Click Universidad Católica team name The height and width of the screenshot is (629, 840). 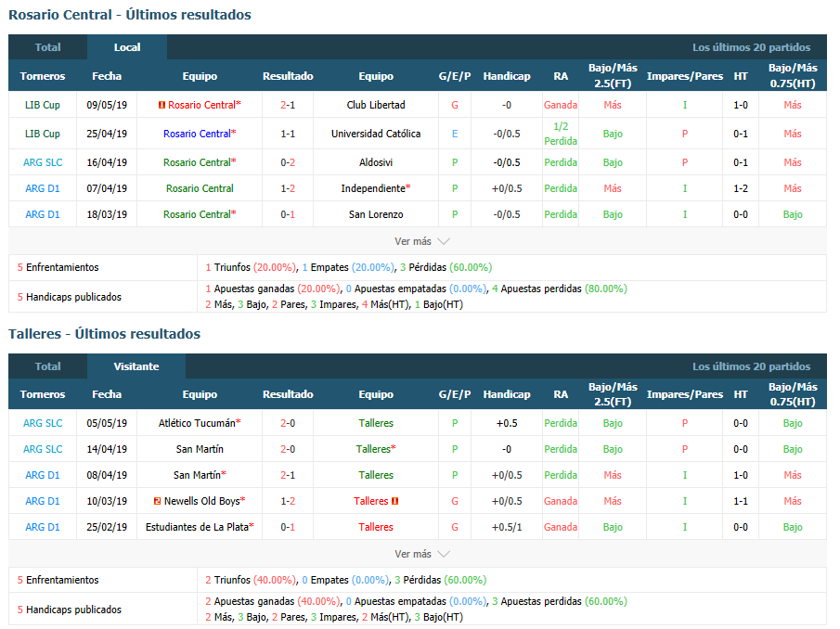click(x=376, y=134)
